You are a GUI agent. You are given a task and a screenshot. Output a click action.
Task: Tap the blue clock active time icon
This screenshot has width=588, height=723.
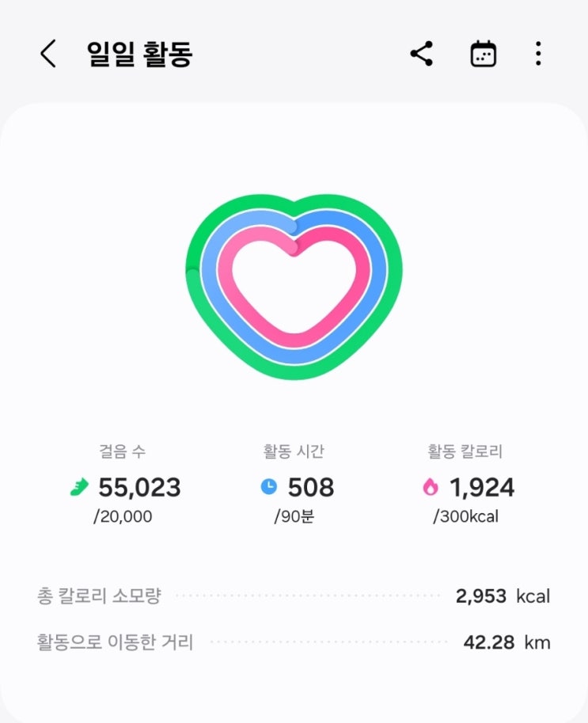click(x=269, y=487)
